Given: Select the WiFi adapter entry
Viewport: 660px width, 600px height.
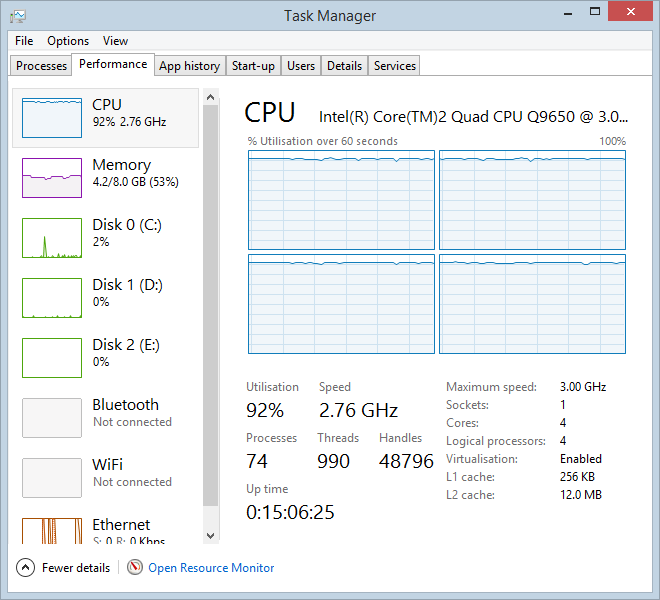Looking at the screenshot, I should pos(52,478).
